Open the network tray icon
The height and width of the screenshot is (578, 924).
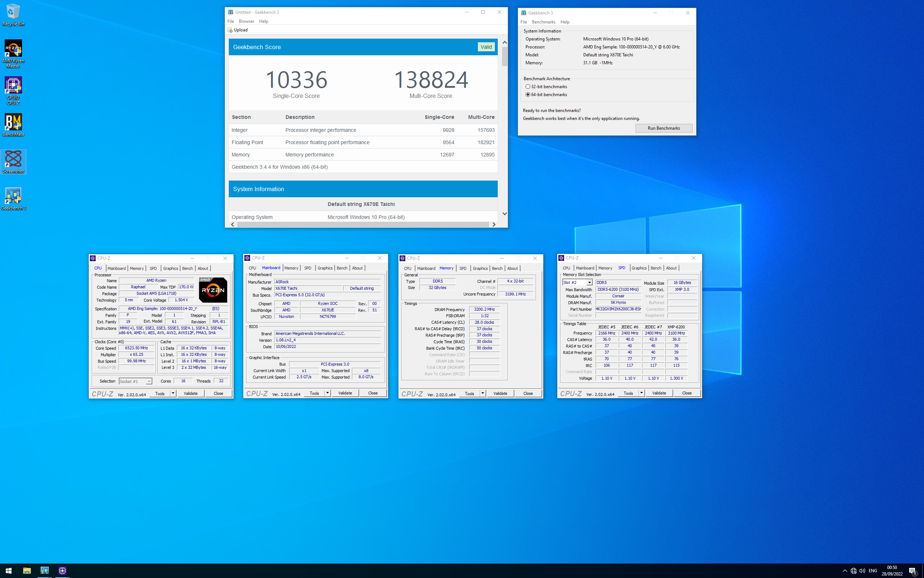coord(853,571)
